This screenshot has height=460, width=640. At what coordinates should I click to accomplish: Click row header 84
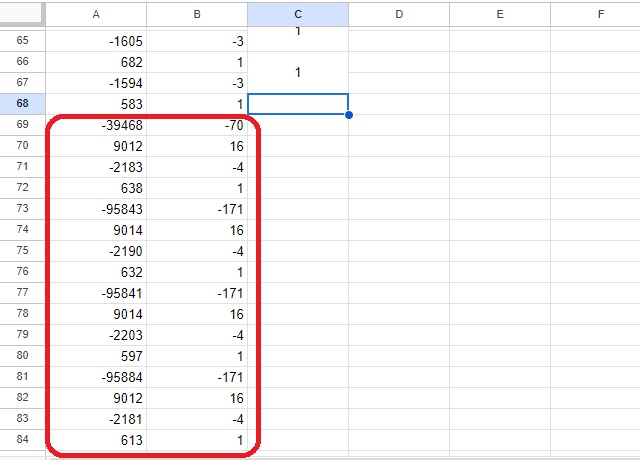click(x=22, y=440)
